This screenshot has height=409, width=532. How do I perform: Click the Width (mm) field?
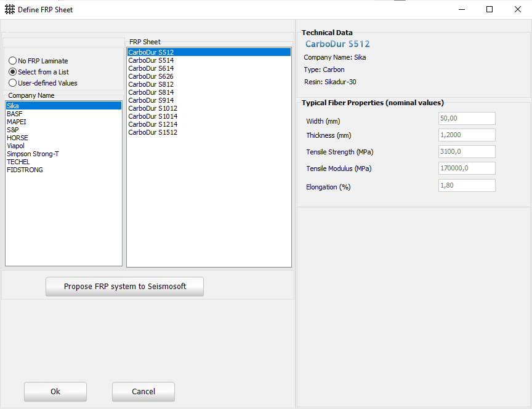pos(467,118)
